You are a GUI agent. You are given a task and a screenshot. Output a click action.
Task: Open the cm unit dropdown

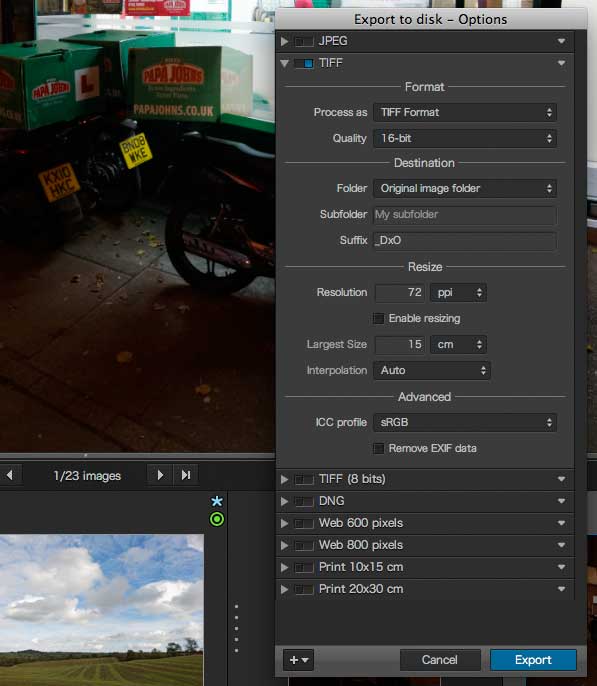click(458, 344)
